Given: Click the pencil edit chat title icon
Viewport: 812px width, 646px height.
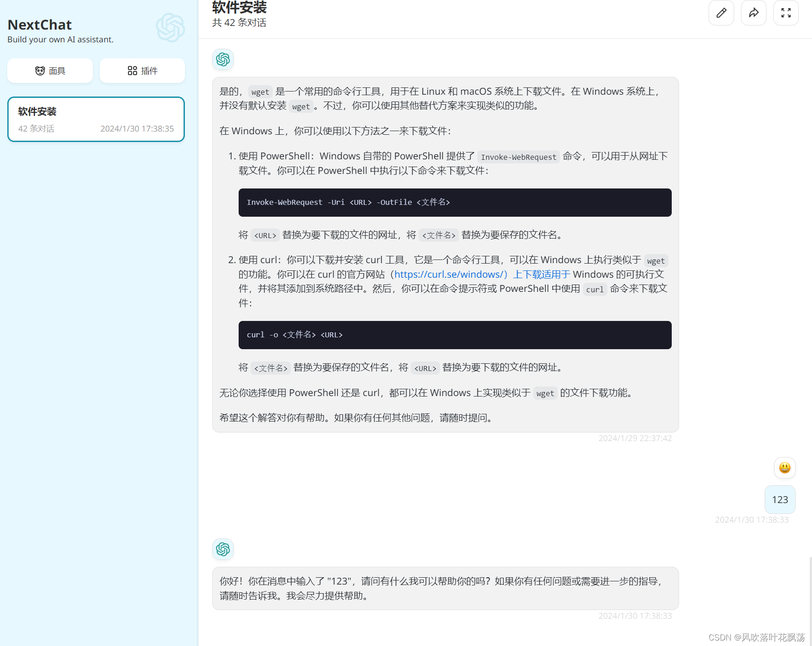Looking at the screenshot, I should coord(721,13).
